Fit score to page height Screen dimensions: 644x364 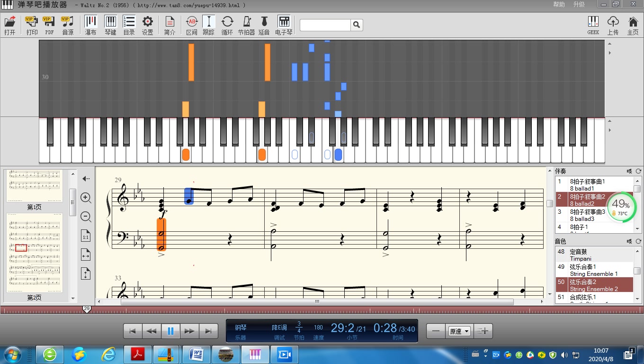(86, 274)
